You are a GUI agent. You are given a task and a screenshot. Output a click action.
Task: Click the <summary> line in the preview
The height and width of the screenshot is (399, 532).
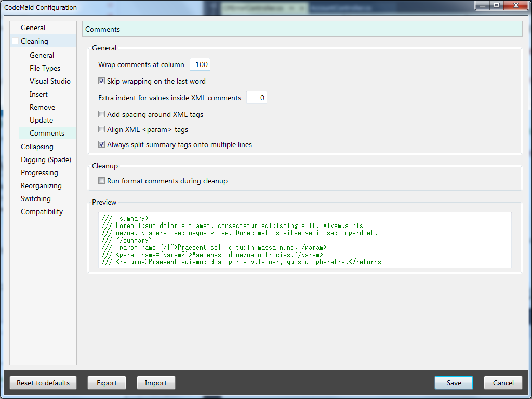click(125, 219)
